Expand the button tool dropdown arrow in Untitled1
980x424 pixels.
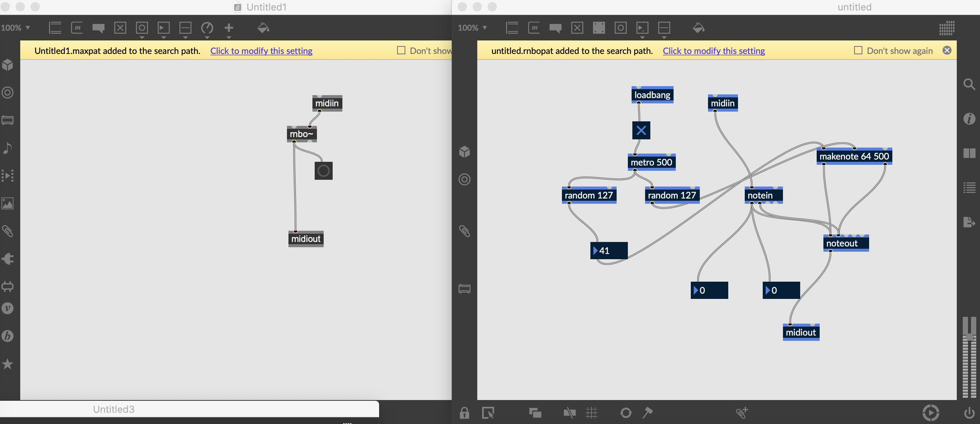142,38
